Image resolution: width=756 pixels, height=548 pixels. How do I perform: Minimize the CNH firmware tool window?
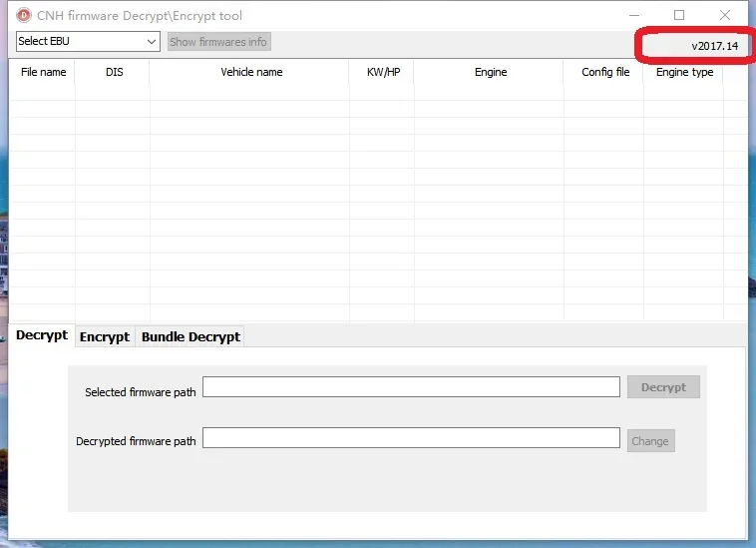(634, 15)
